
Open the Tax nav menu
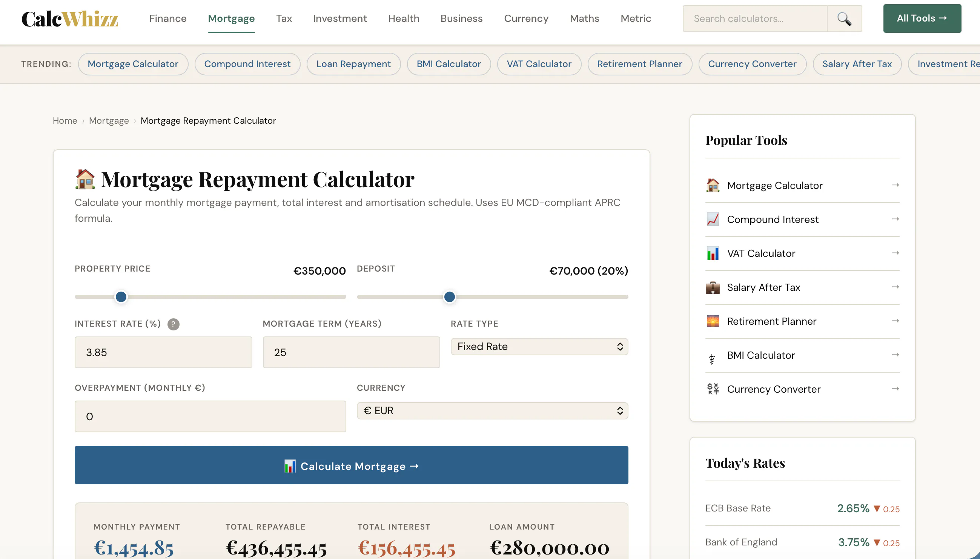(284, 18)
